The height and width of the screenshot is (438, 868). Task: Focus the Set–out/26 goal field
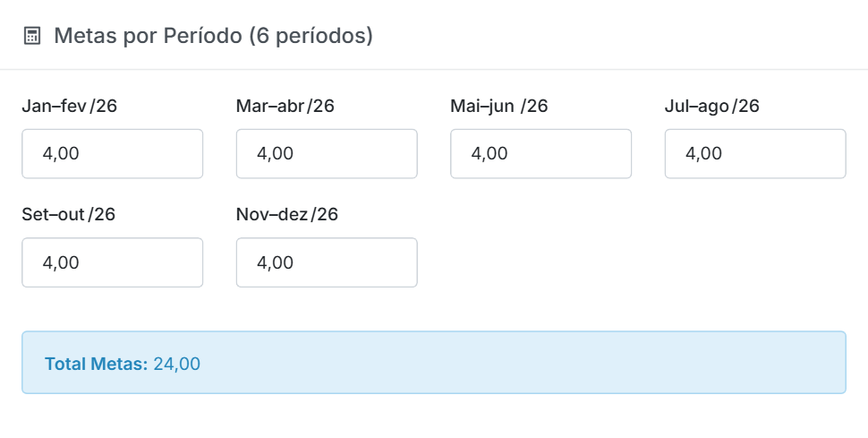(113, 262)
